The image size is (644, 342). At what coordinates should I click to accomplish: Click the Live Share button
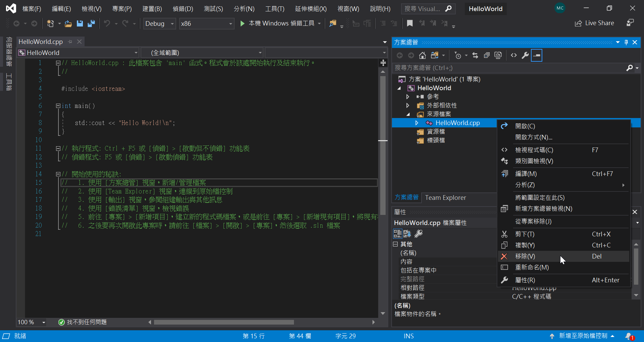594,23
